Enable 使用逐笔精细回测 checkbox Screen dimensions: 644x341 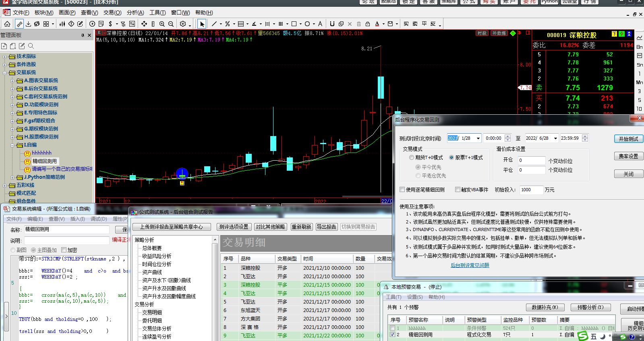[x=402, y=189]
